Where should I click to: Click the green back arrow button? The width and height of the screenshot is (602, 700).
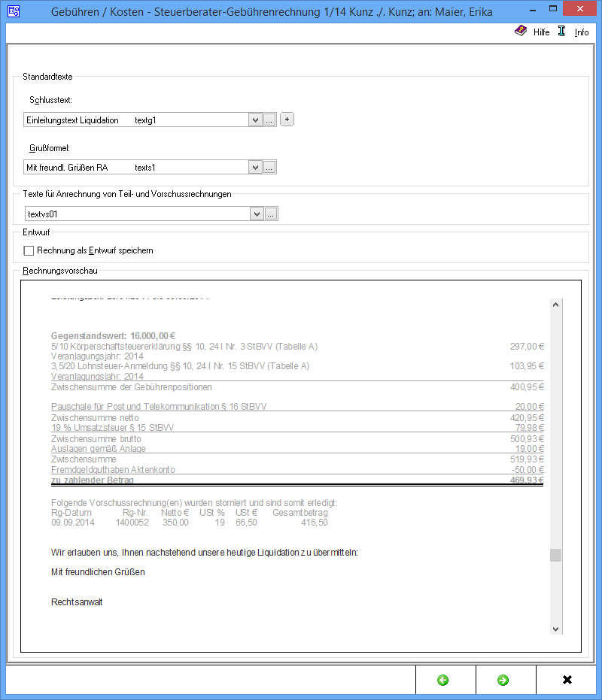pyautogui.click(x=443, y=680)
